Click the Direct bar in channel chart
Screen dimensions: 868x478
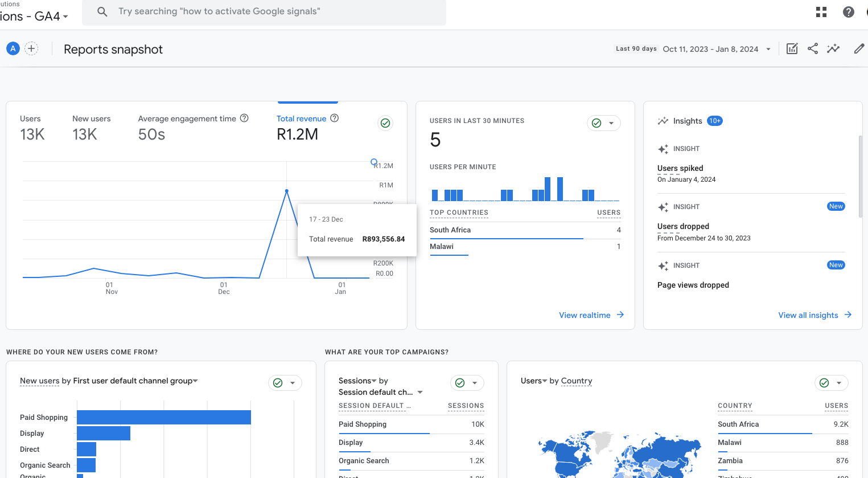tap(87, 449)
